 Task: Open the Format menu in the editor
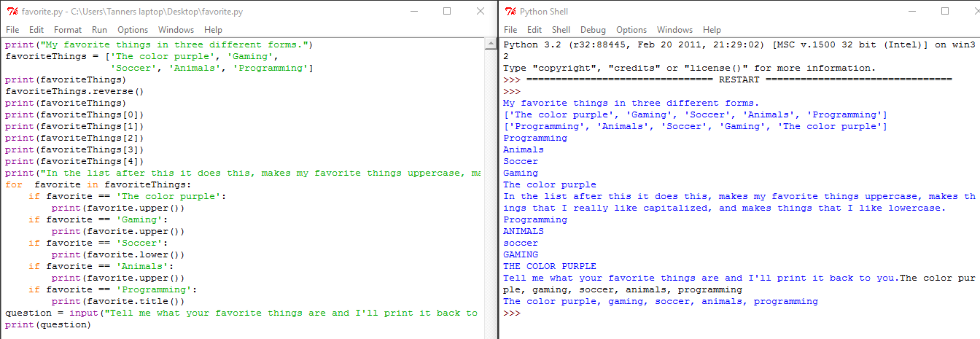click(68, 30)
